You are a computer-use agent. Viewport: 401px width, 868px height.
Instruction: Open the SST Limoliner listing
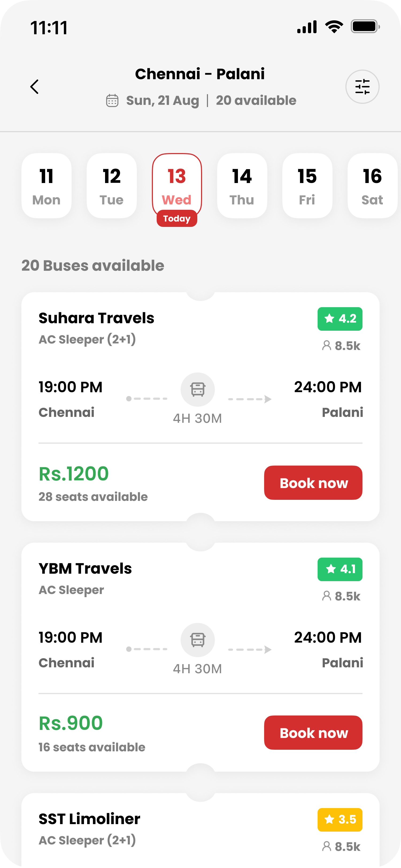click(x=89, y=819)
